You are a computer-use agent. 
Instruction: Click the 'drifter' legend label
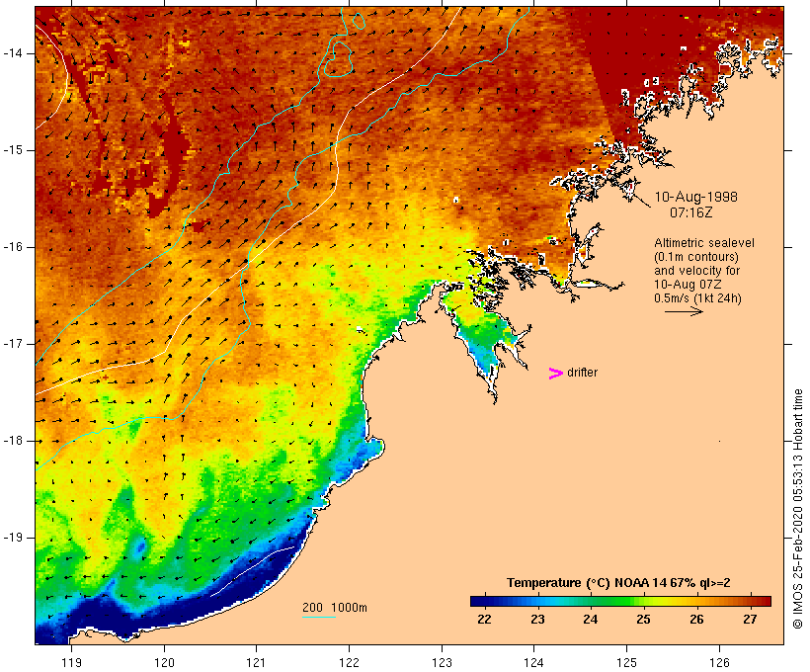point(582,373)
